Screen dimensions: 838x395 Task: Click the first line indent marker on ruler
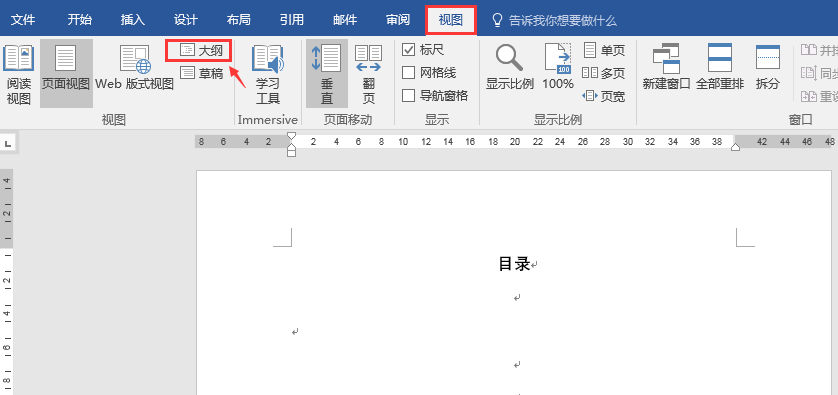click(x=291, y=136)
